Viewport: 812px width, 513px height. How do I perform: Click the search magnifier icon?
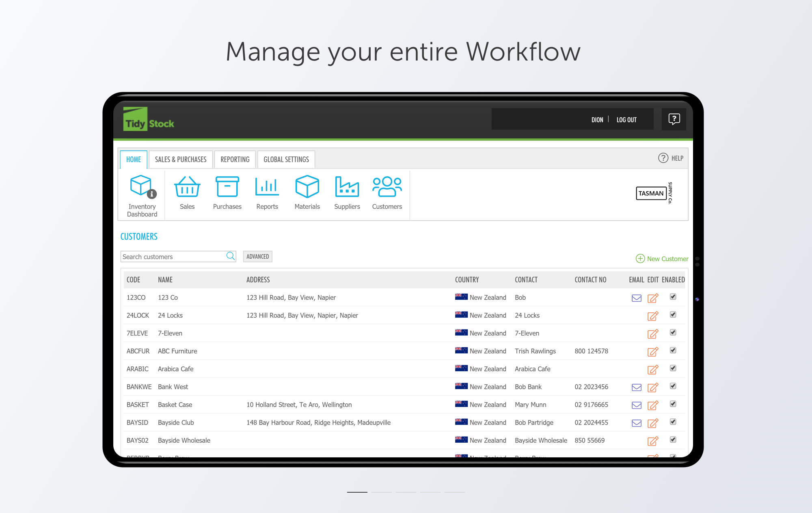(x=231, y=256)
